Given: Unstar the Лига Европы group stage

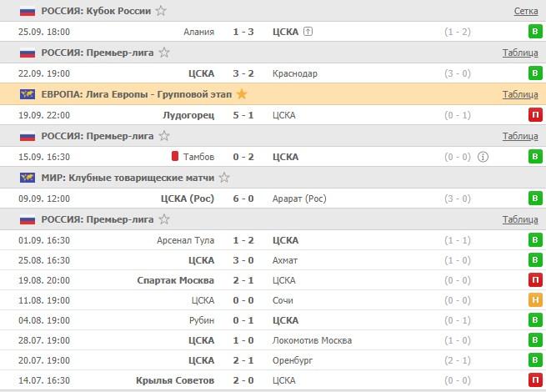Looking at the screenshot, I should [242, 94].
